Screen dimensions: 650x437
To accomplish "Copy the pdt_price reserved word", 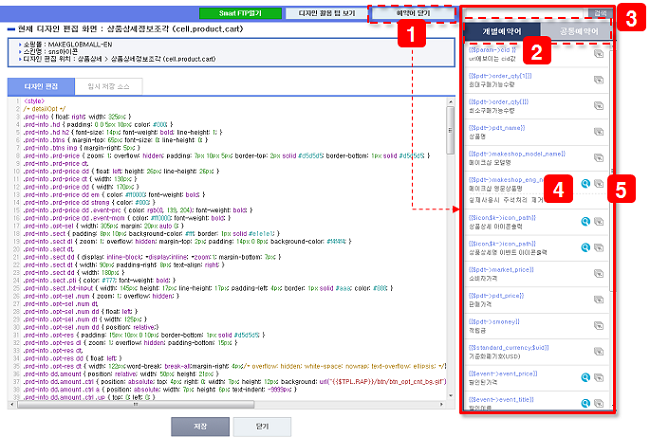I will tap(599, 300).
